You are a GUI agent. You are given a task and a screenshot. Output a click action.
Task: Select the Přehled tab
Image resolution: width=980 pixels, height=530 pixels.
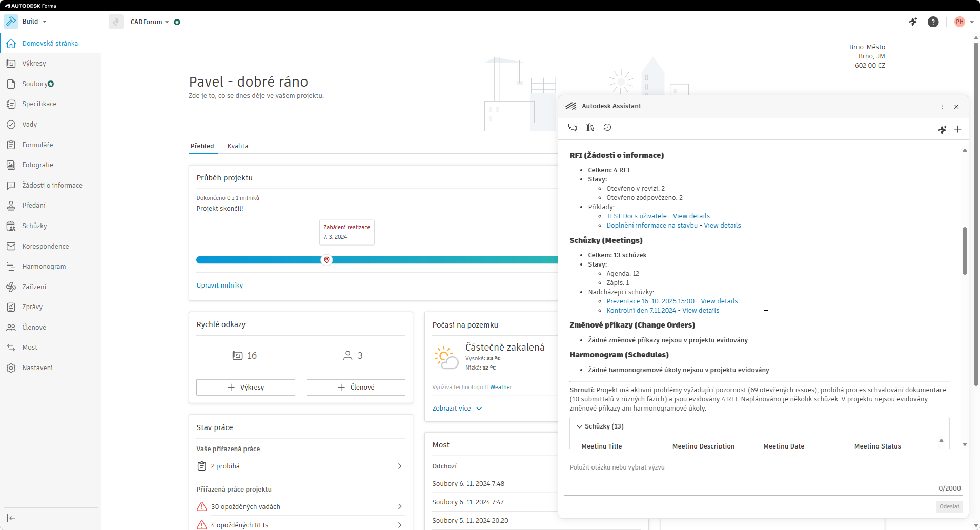202,146
